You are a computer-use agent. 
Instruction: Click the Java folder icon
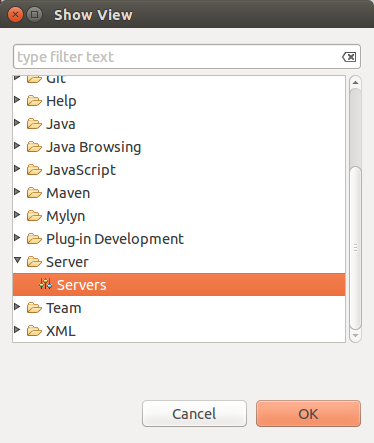click(34, 123)
